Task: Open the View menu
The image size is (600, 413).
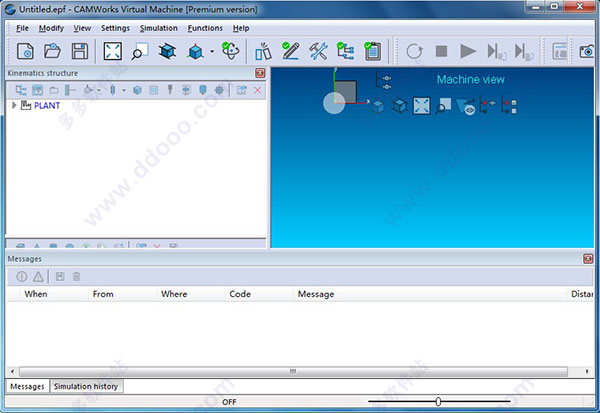Action: [x=82, y=28]
